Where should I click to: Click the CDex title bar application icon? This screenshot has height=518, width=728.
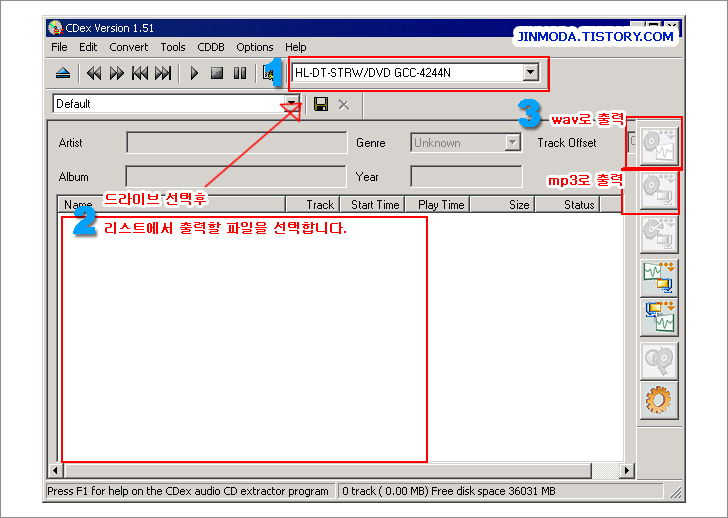pyautogui.click(x=55, y=28)
